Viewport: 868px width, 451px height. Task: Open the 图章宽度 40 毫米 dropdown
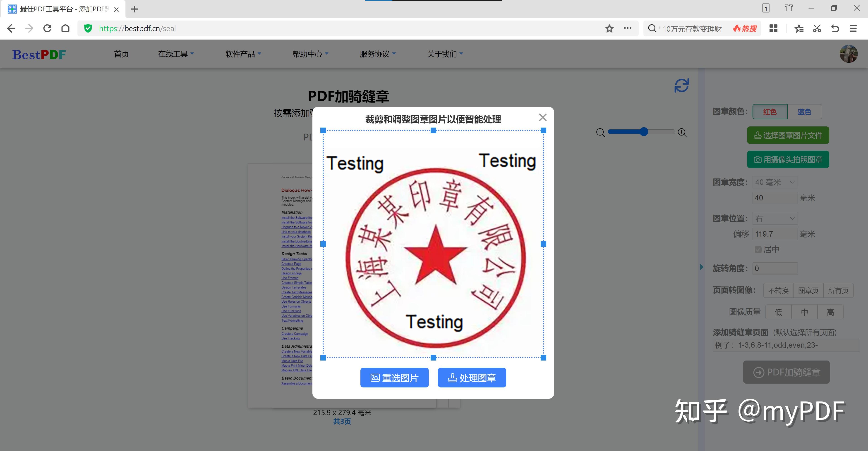coord(775,182)
